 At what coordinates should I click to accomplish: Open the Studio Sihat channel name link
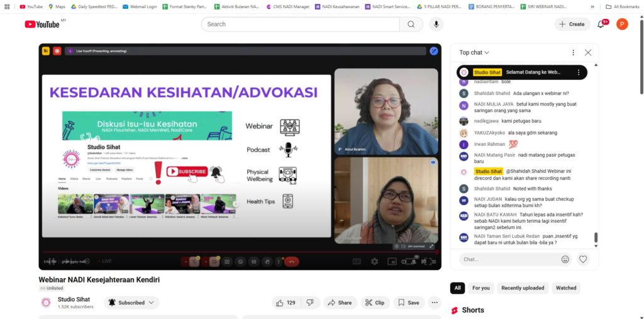click(74, 299)
